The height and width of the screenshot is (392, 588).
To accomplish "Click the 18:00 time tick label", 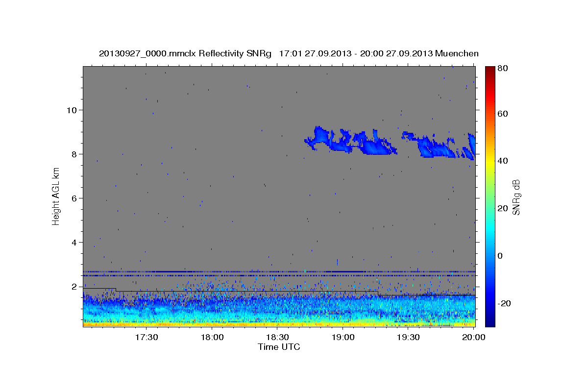I will pyautogui.click(x=213, y=338).
